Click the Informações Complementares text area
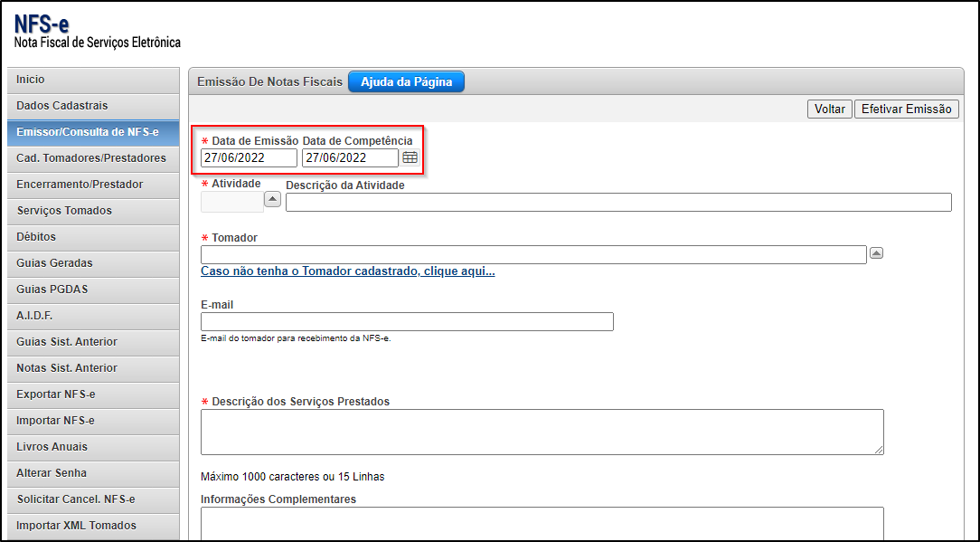 (542, 523)
